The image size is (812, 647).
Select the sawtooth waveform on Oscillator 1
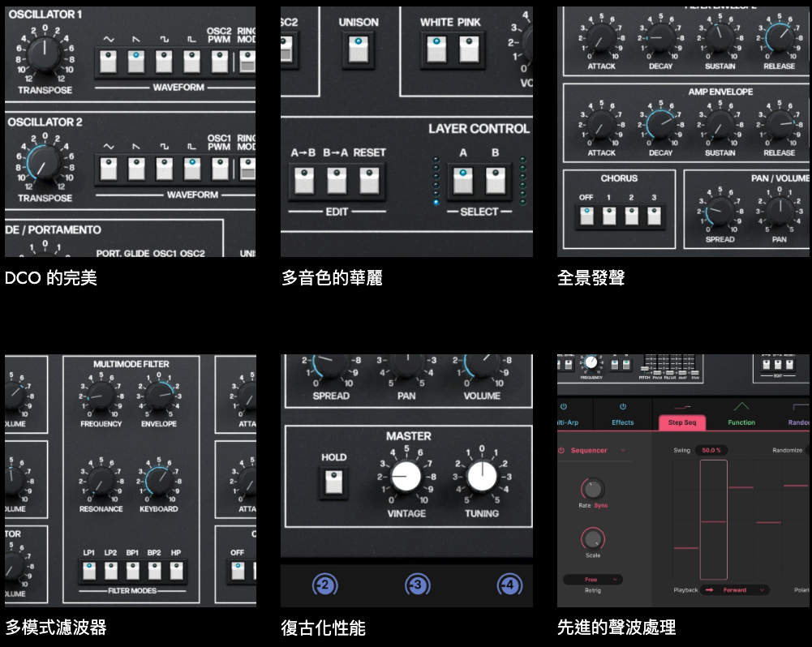pos(136,61)
